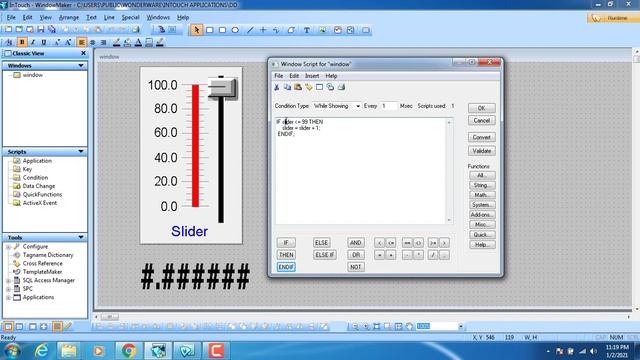This screenshot has height=360, width=640.
Task: Click copy icon in script dialog
Action: (x=287, y=87)
